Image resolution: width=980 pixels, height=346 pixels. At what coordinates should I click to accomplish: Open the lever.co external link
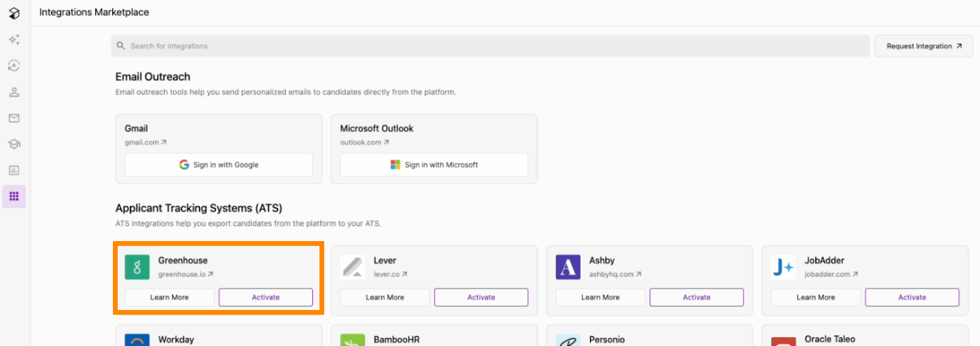pyautogui.click(x=391, y=274)
